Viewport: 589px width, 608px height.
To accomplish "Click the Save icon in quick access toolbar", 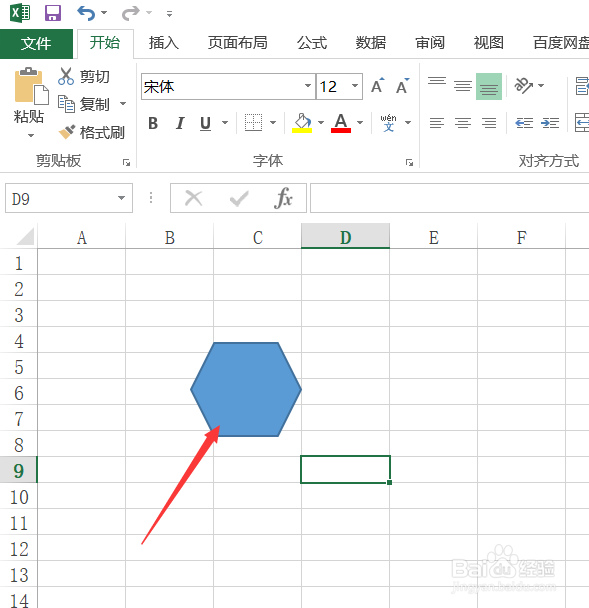I will (53, 13).
